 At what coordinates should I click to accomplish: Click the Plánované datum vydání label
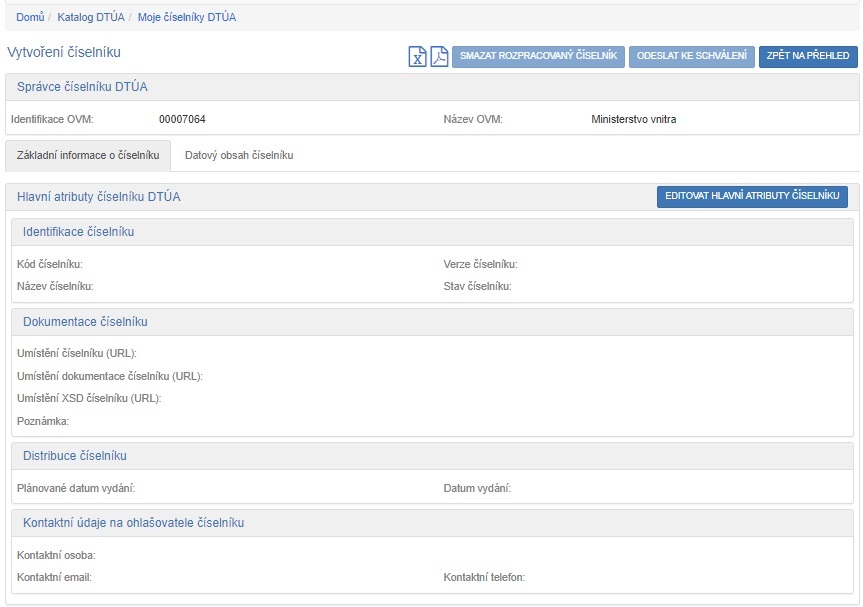tap(76, 488)
